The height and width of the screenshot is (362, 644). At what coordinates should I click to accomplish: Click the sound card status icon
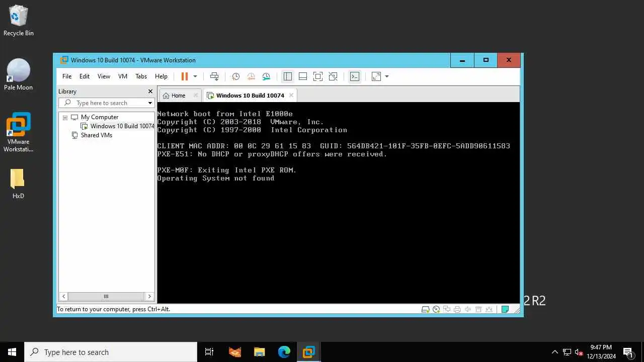[x=468, y=309]
